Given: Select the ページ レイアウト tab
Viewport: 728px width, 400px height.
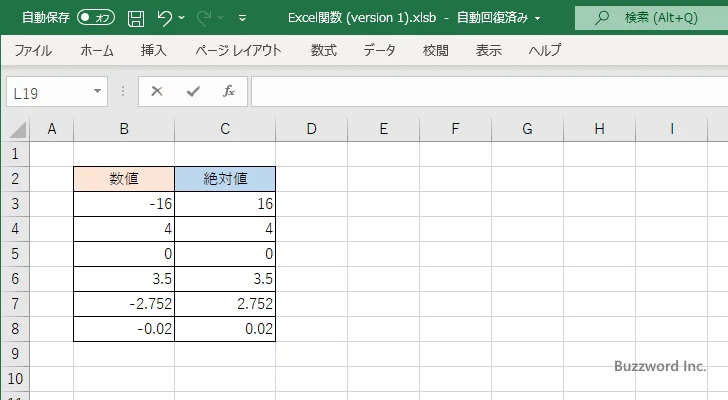Looking at the screenshot, I should click(x=238, y=50).
